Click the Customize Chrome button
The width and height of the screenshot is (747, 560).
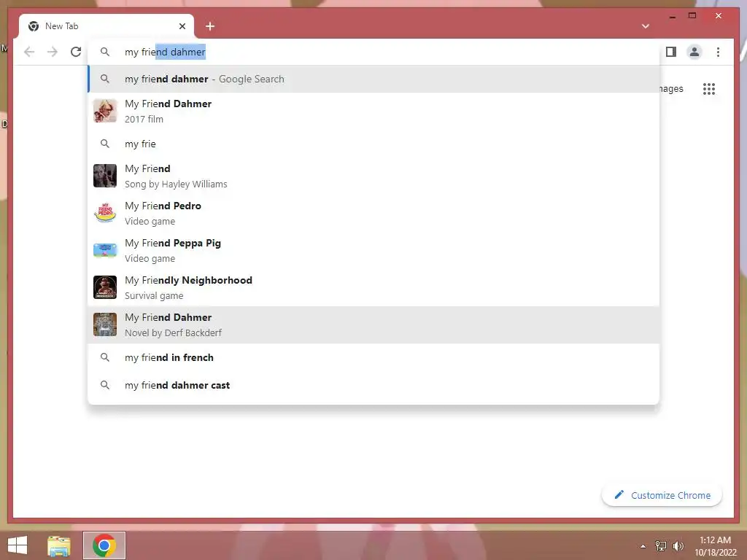click(x=662, y=495)
